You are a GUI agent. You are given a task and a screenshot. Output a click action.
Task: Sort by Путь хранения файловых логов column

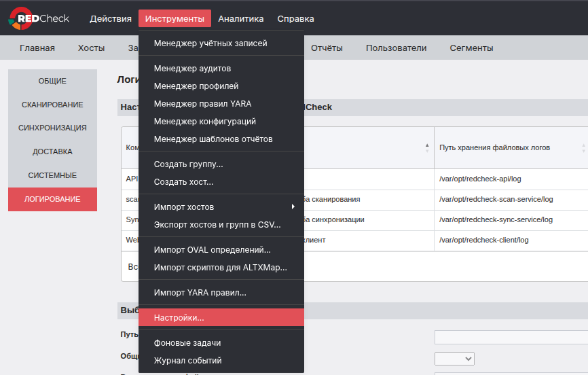[x=494, y=147]
